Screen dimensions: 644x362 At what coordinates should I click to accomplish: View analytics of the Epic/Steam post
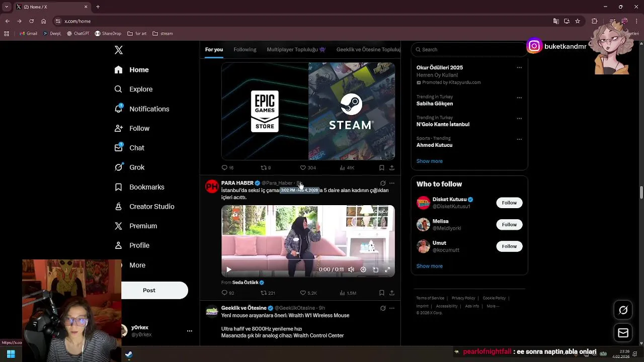pyautogui.click(x=347, y=167)
